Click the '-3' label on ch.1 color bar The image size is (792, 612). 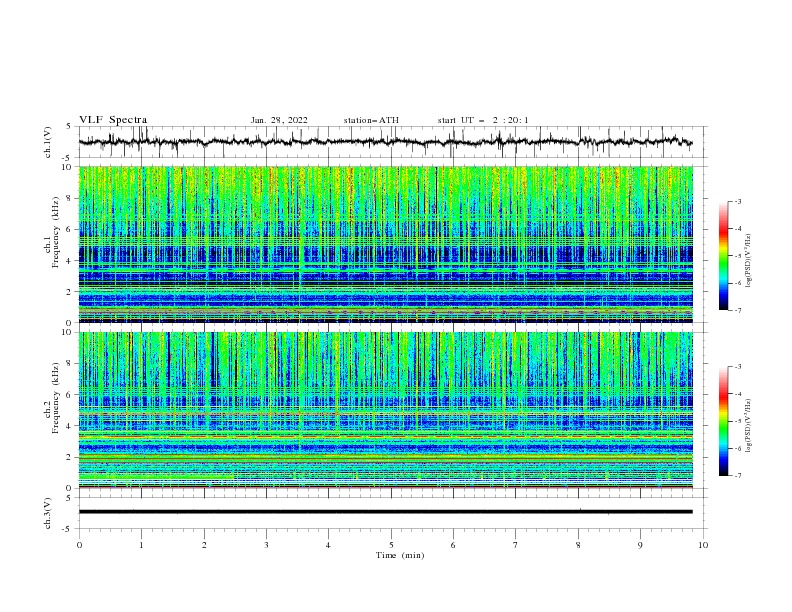738,201
